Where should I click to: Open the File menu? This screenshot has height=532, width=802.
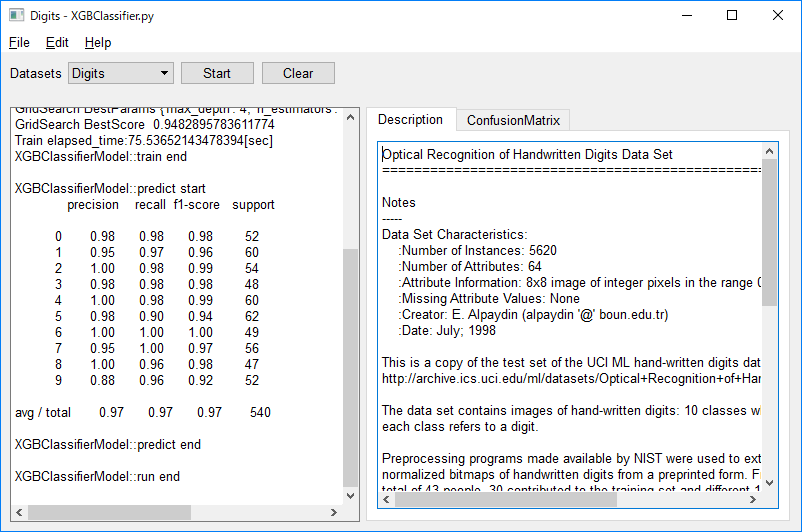(19, 42)
